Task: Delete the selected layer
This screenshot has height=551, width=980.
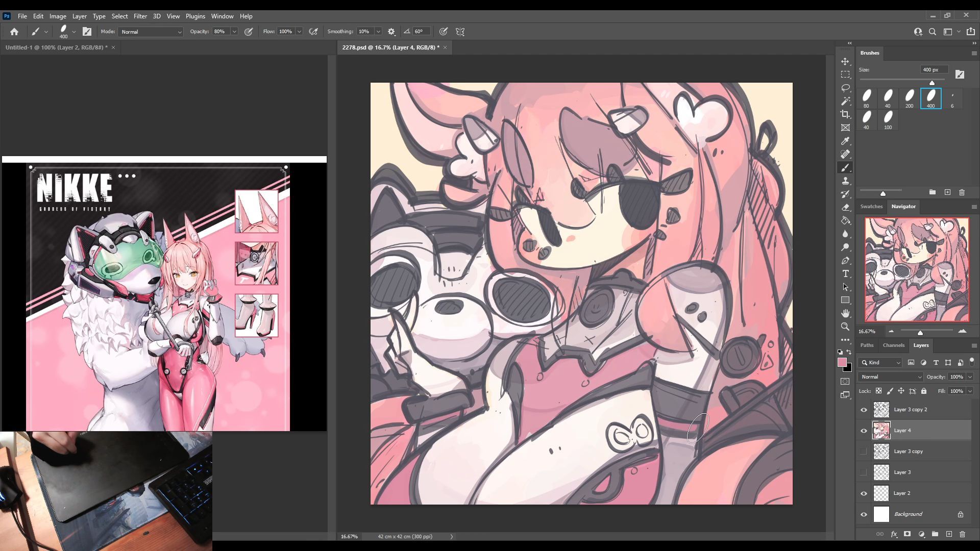Action: tap(962, 534)
